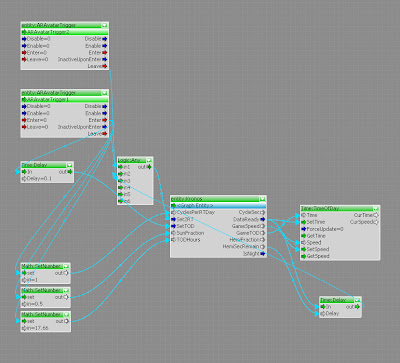Viewport: 400px width, 363px height.
Task: Select the <Graph Entity> row in kronos
Action: pos(218,205)
